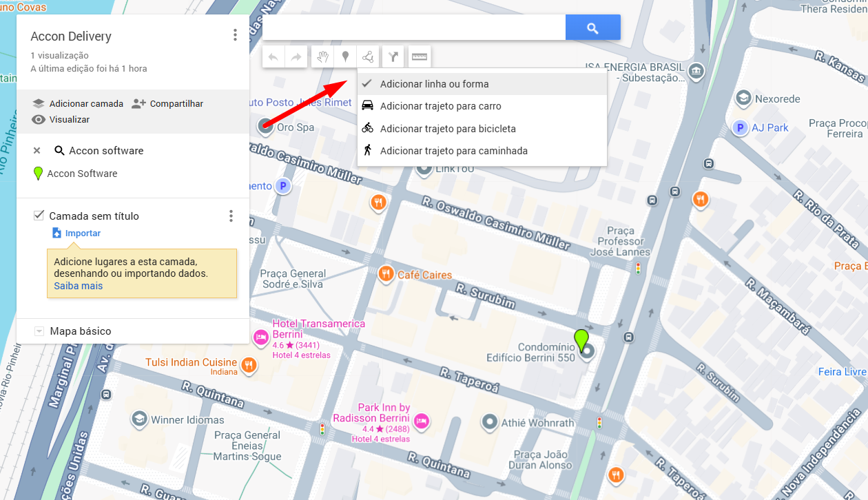868x500 pixels.
Task: Open the Saiba mais link
Action: 79,286
